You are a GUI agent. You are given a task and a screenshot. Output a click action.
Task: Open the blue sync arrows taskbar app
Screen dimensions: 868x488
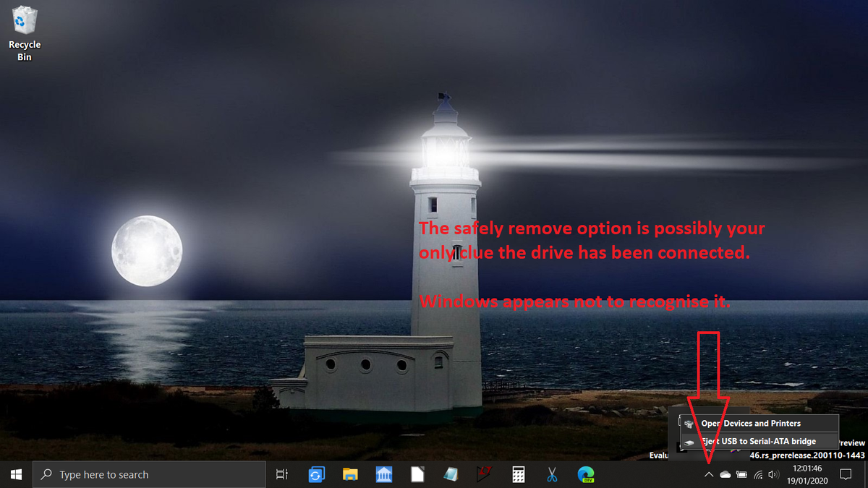coord(316,474)
